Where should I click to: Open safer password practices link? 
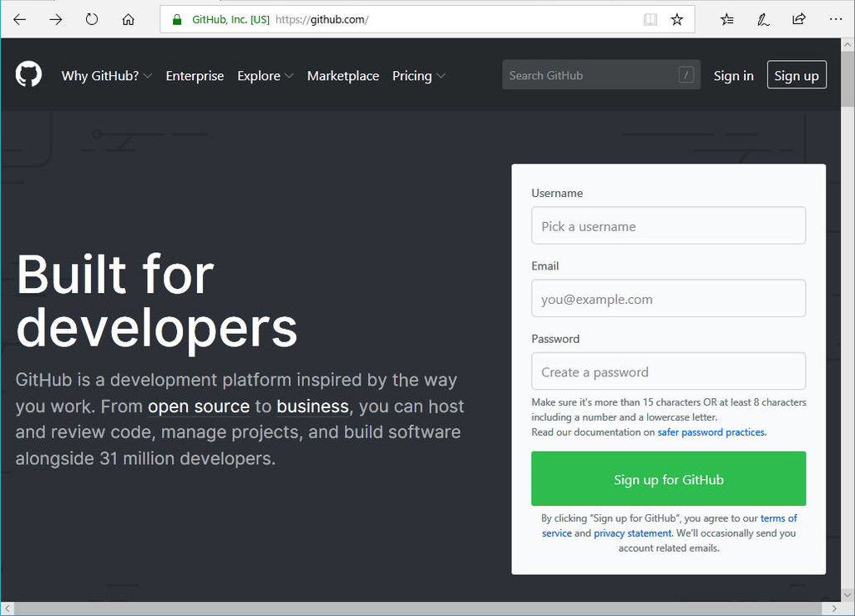click(x=711, y=432)
